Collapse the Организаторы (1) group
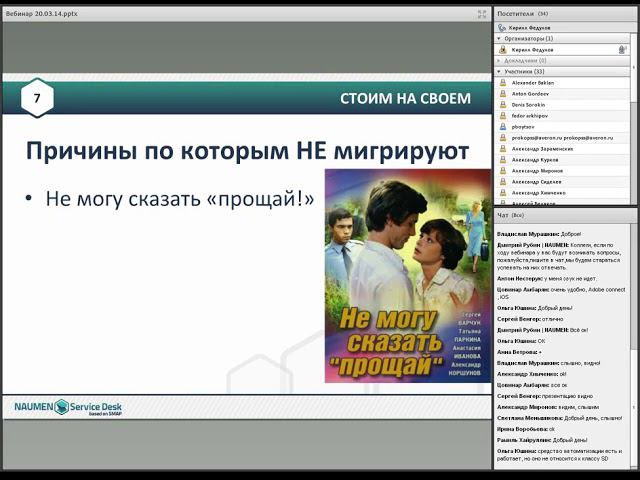This screenshot has height=480, width=640. coord(499,38)
